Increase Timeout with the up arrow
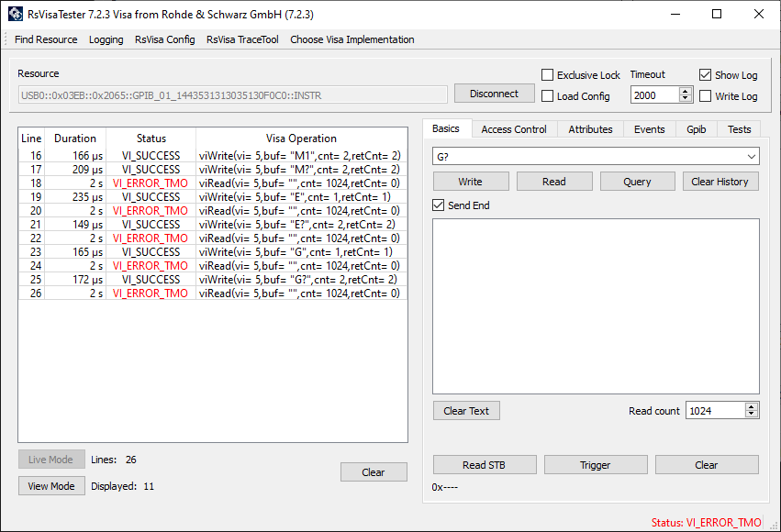781x532 pixels. (686, 91)
